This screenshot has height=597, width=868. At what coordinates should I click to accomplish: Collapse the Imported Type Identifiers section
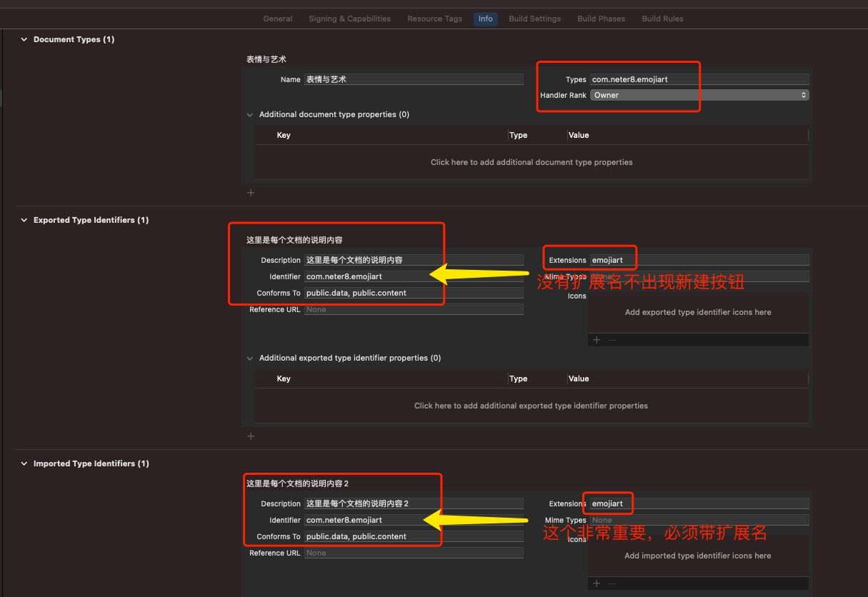click(x=24, y=464)
